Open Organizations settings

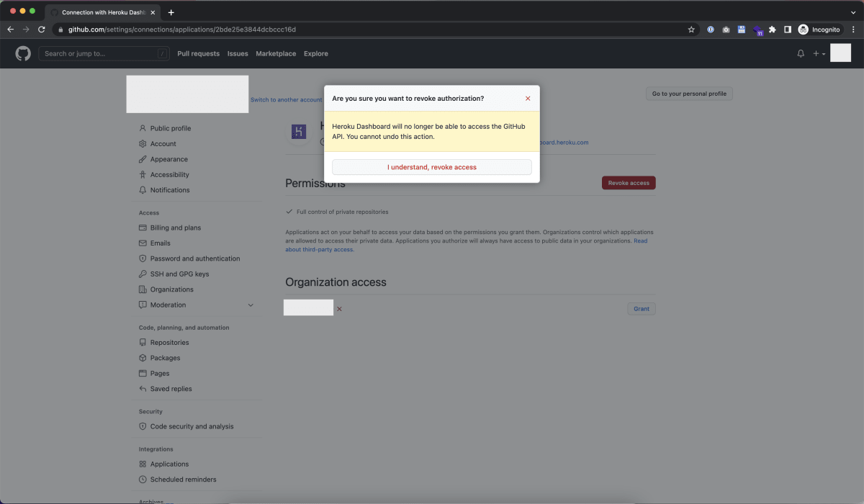(x=172, y=289)
